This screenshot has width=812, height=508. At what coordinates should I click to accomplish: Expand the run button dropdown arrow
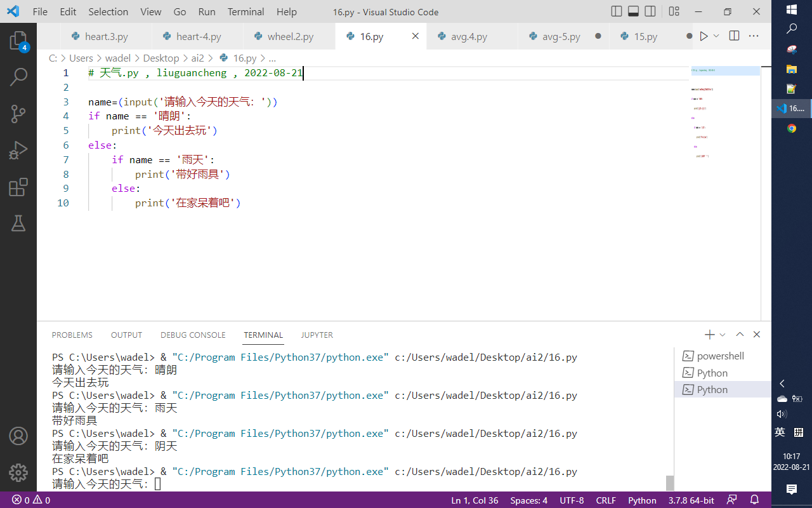point(717,36)
